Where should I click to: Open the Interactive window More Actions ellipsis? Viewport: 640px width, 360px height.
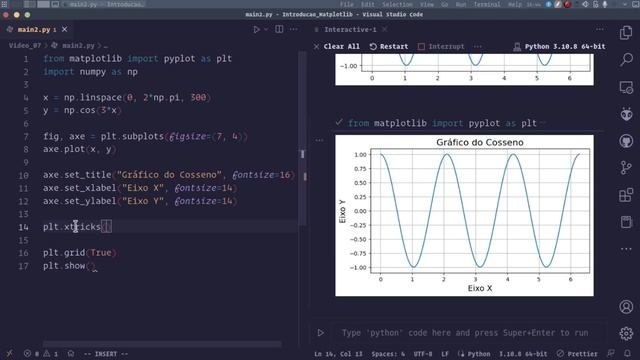pyautogui.click(x=599, y=29)
